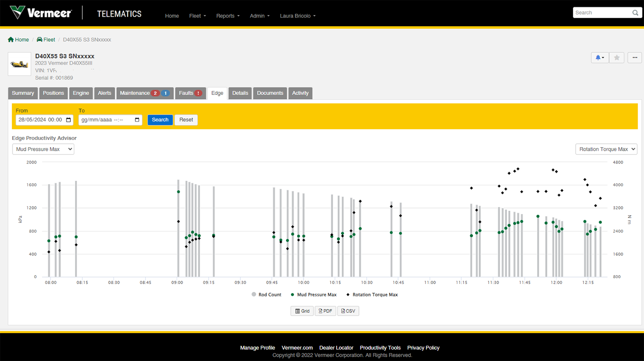The width and height of the screenshot is (644, 361).
Task: Open the Activity tab
Action: [300, 93]
